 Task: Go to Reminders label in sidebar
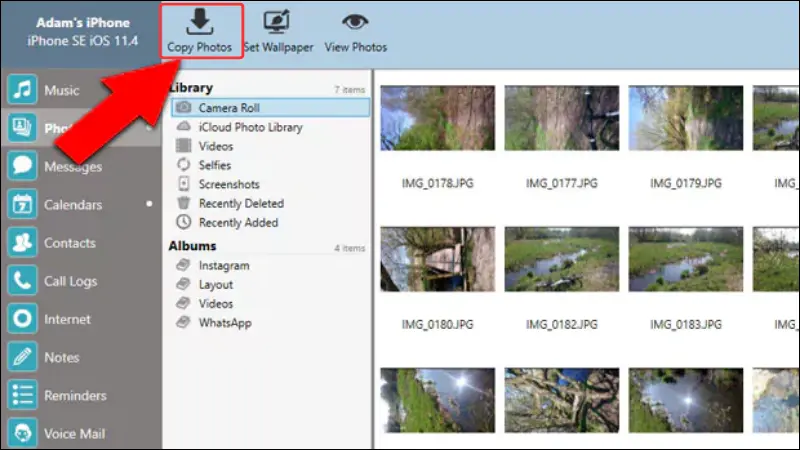click(76, 395)
